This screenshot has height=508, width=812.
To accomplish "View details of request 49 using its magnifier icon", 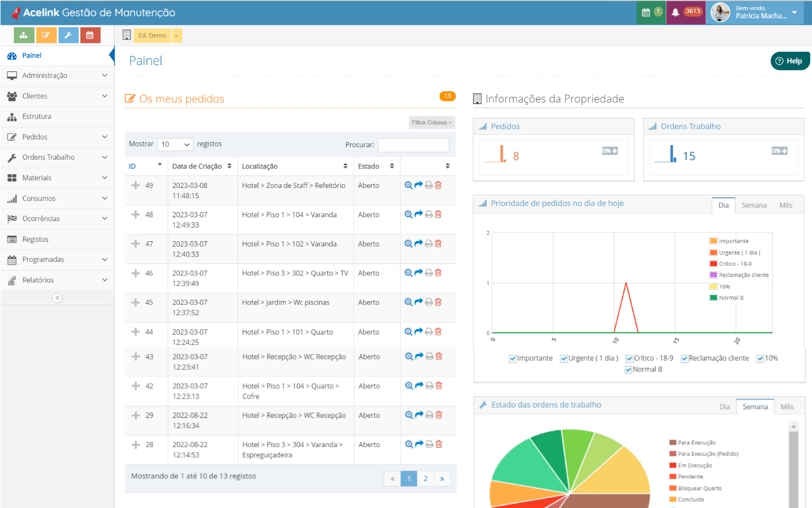I will pyautogui.click(x=408, y=185).
